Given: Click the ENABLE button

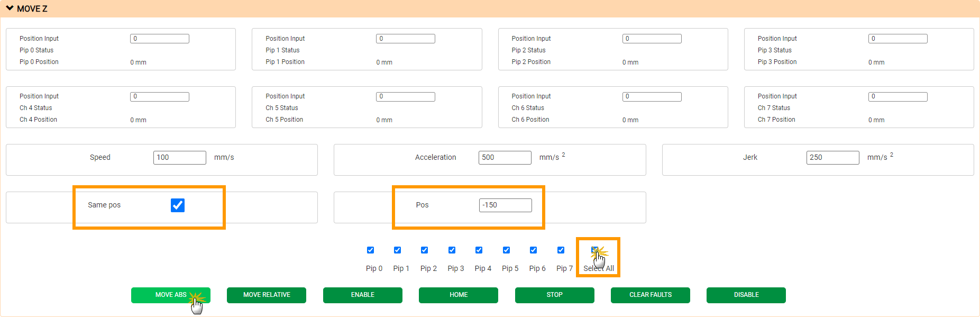Looking at the screenshot, I should [362, 295].
